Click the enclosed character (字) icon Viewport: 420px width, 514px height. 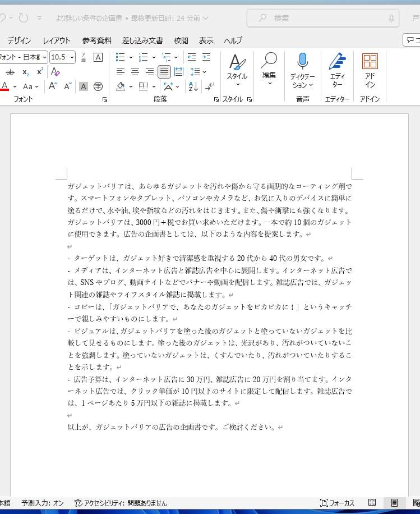point(98,86)
